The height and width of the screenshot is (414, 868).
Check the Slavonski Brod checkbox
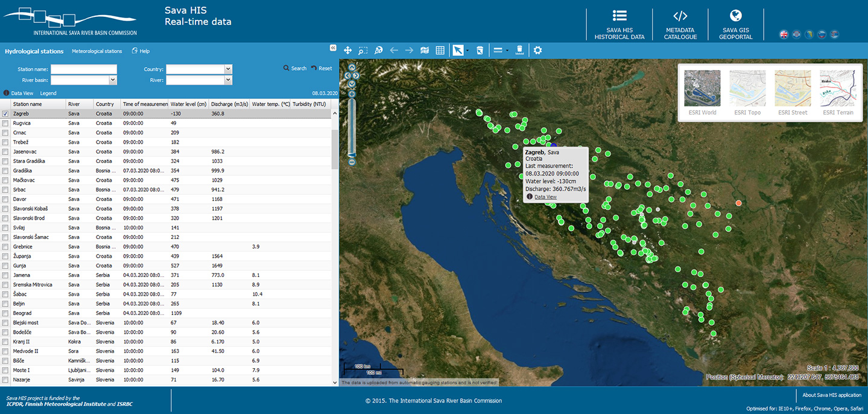tap(5, 218)
